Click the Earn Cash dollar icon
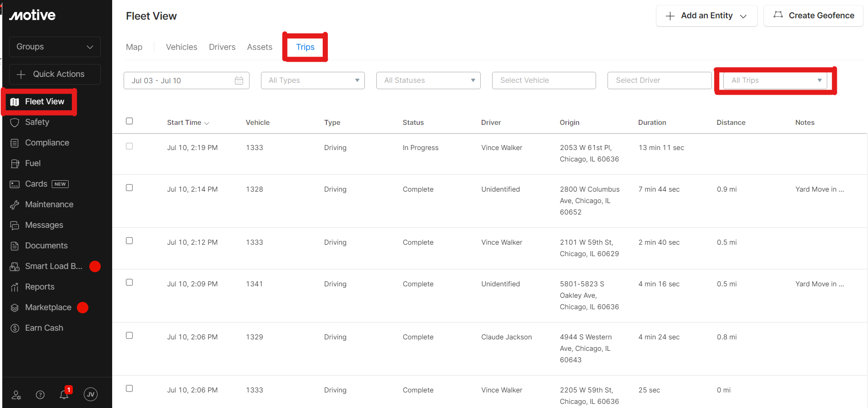868x408 pixels. (15, 328)
